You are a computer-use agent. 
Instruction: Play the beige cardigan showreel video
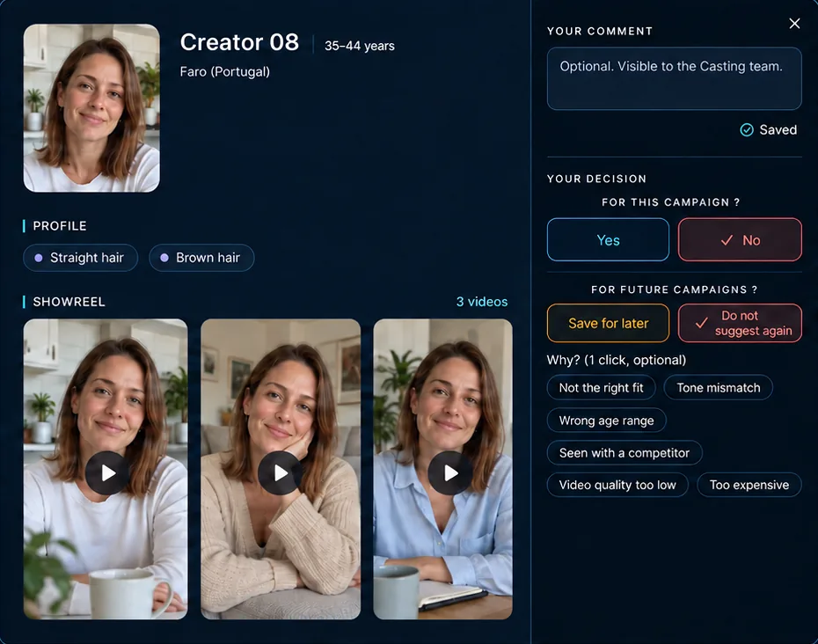coord(281,472)
